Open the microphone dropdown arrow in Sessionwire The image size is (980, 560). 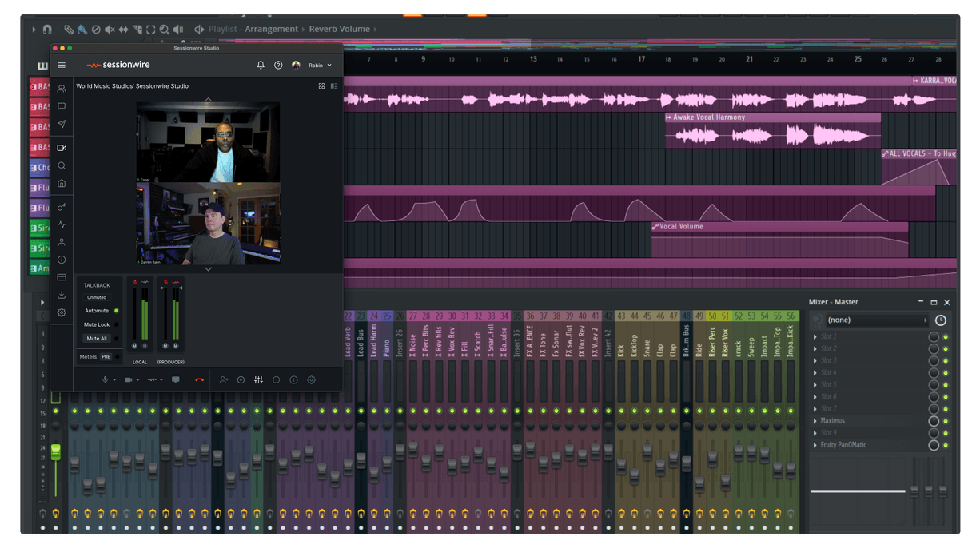click(x=114, y=379)
